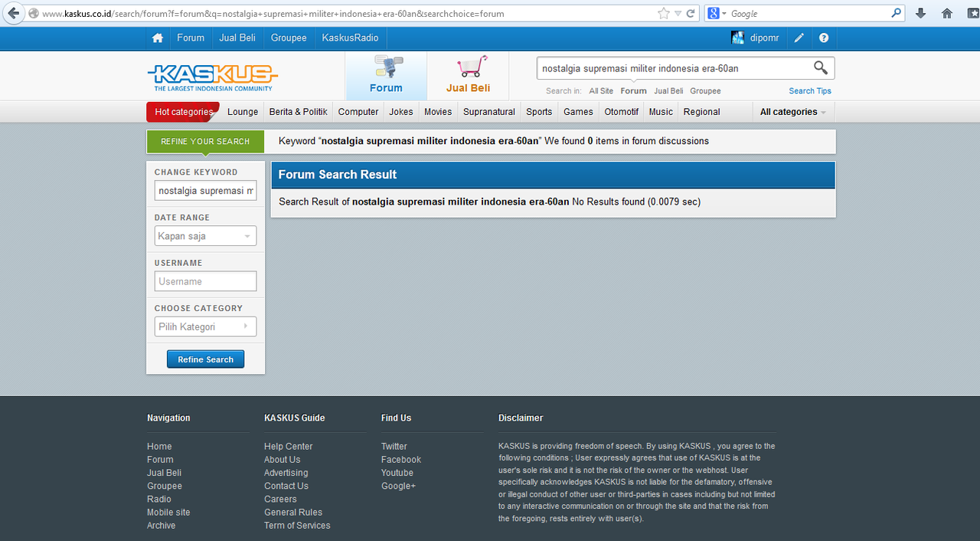Set Search in to Jual Beli
This screenshot has width=980, height=541.
click(668, 90)
